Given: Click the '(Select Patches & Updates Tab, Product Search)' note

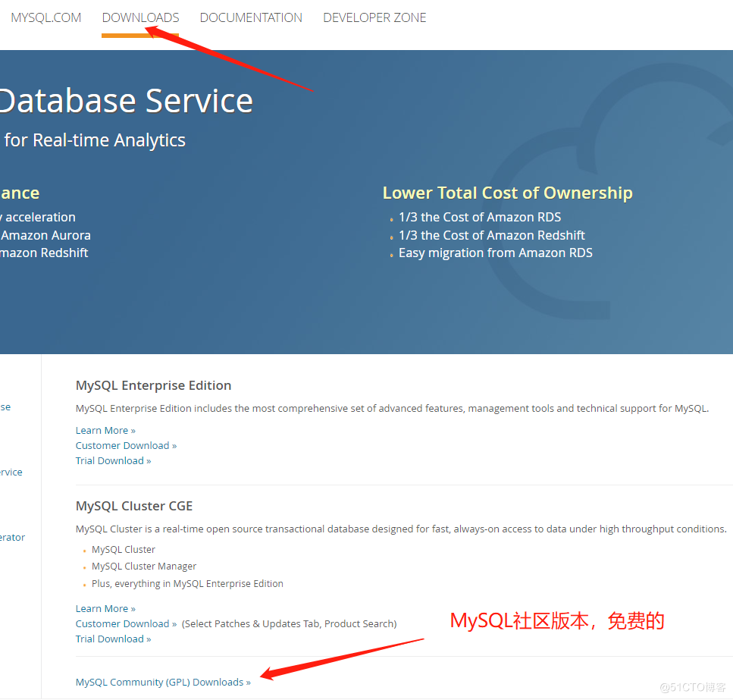Looking at the screenshot, I should pos(289,623).
